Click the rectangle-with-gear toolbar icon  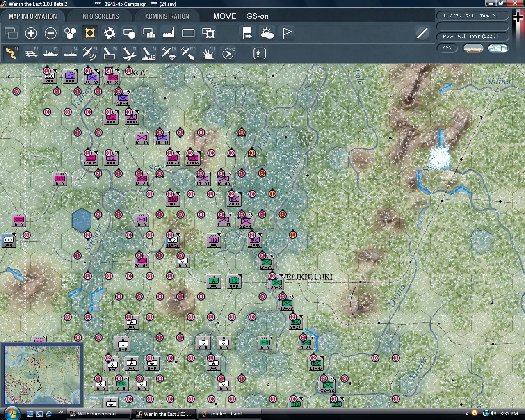point(208,33)
